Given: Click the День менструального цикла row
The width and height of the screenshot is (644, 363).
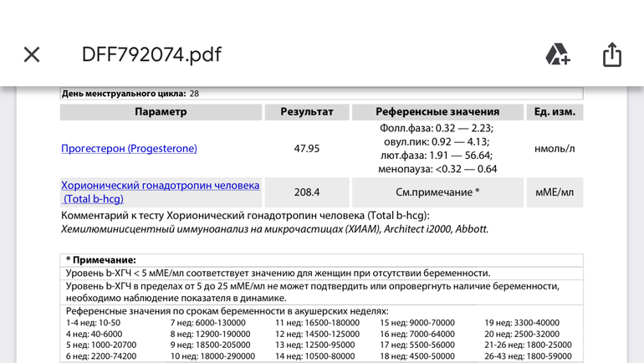Looking at the screenshot, I should [130, 94].
